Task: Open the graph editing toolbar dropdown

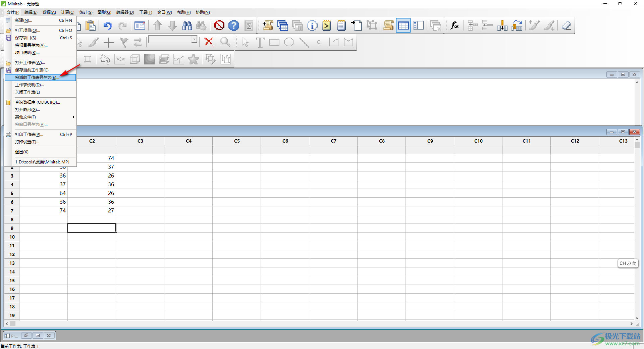Action: (194, 39)
